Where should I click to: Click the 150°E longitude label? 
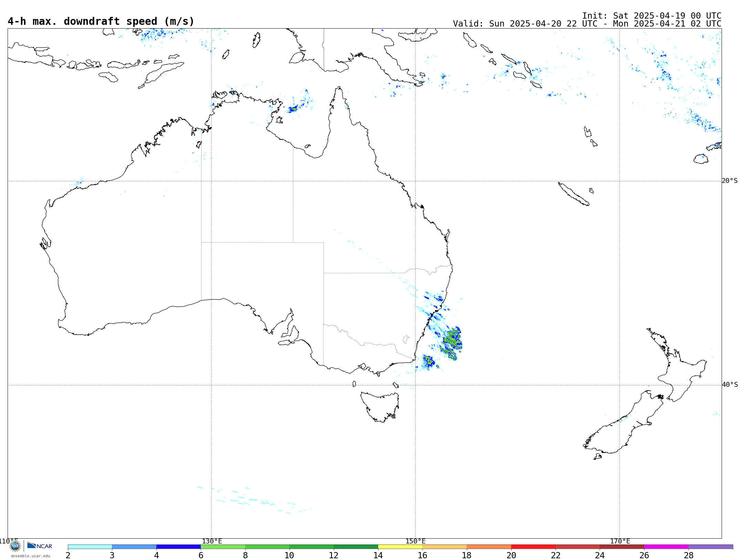click(x=415, y=541)
